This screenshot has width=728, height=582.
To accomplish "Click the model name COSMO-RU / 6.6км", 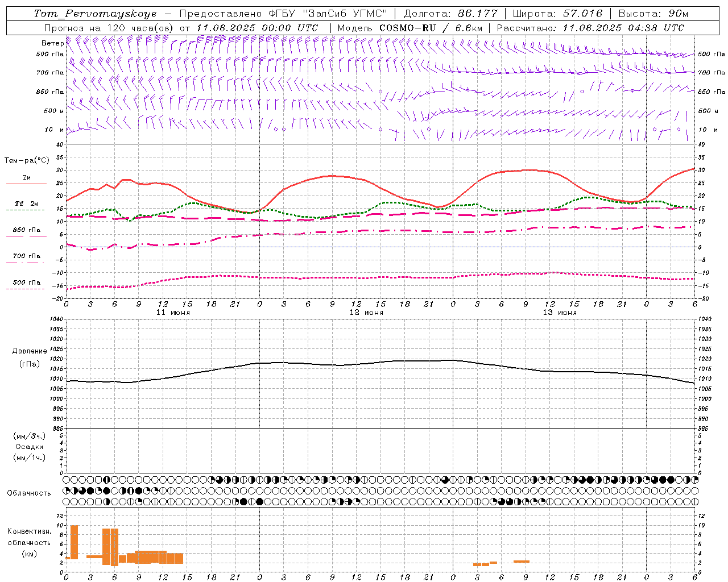I will pyautogui.click(x=431, y=28).
